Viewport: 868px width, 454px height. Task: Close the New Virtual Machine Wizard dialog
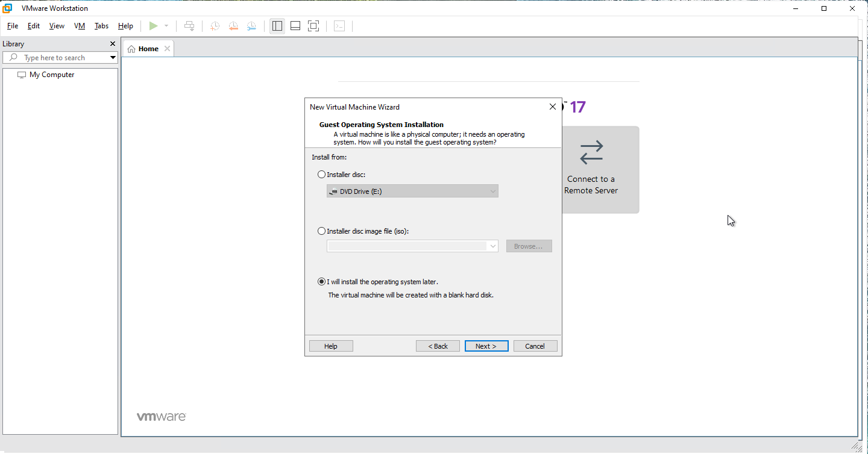(552, 107)
